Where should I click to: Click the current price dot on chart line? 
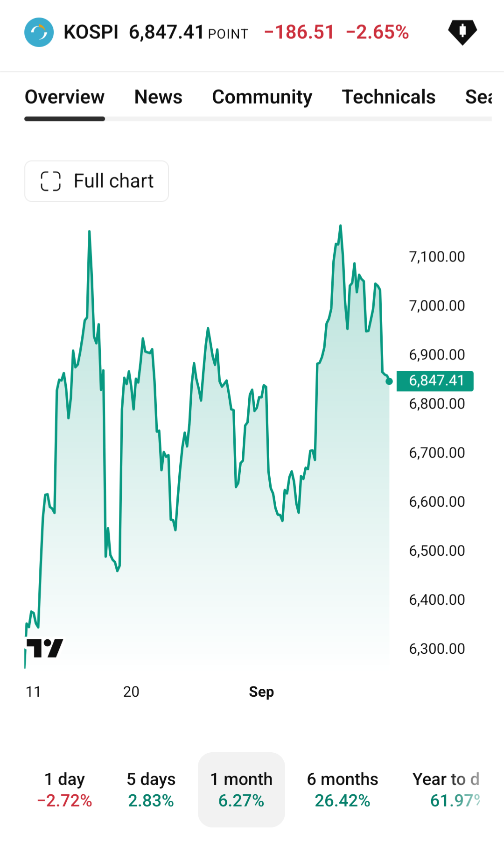(389, 382)
